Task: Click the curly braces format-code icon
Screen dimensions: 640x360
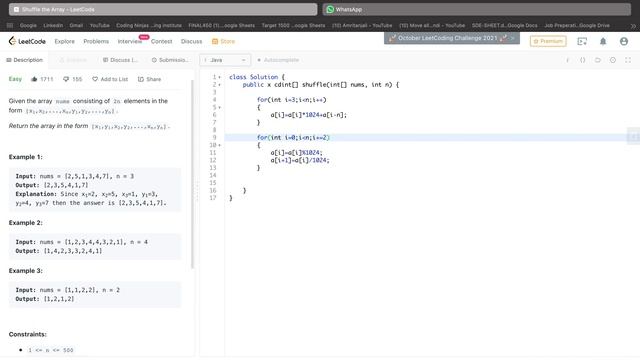Action: coord(582,60)
